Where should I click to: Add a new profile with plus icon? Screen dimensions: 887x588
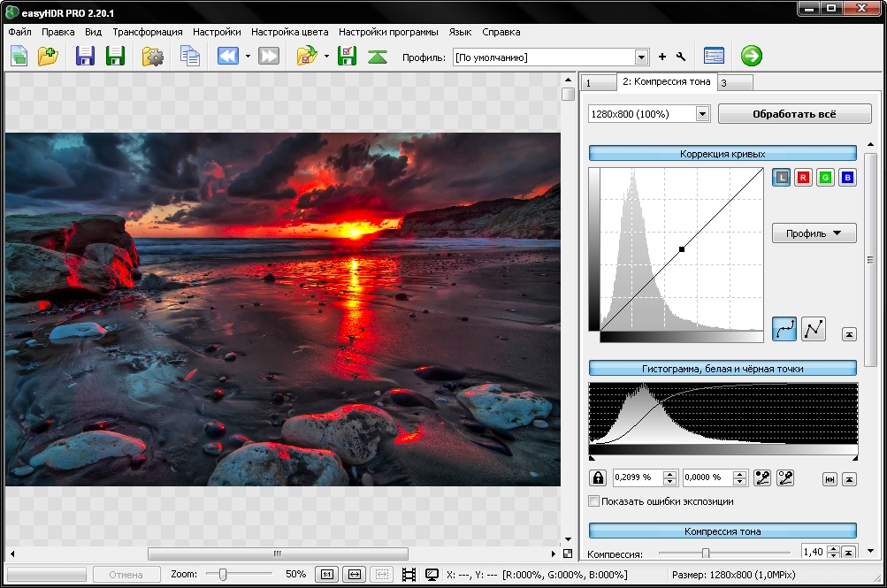pyautogui.click(x=662, y=57)
